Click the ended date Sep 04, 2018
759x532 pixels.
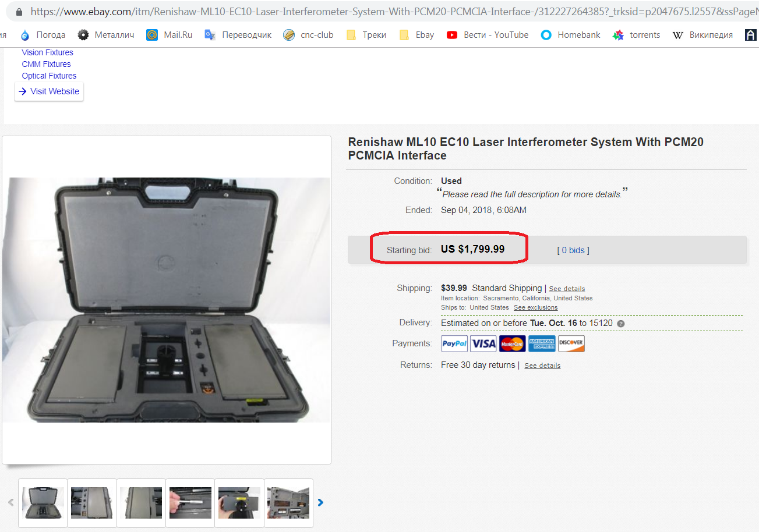tap(483, 210)
